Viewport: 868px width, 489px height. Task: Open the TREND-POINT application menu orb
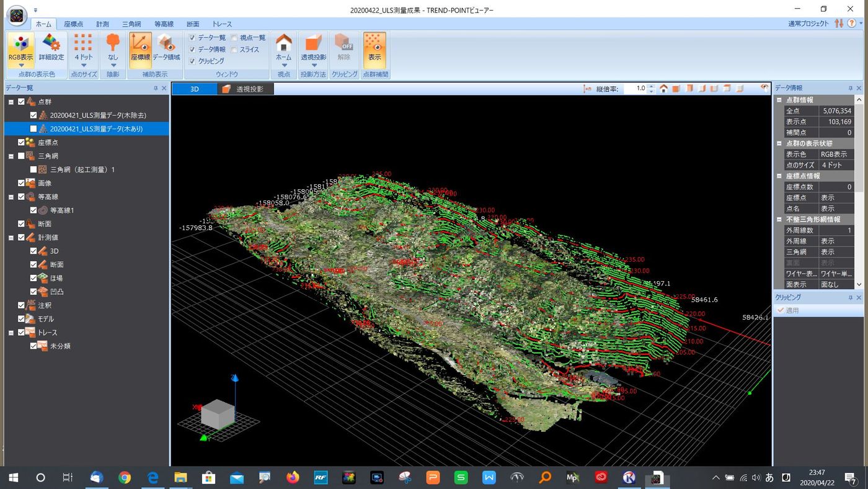point(17,16)
